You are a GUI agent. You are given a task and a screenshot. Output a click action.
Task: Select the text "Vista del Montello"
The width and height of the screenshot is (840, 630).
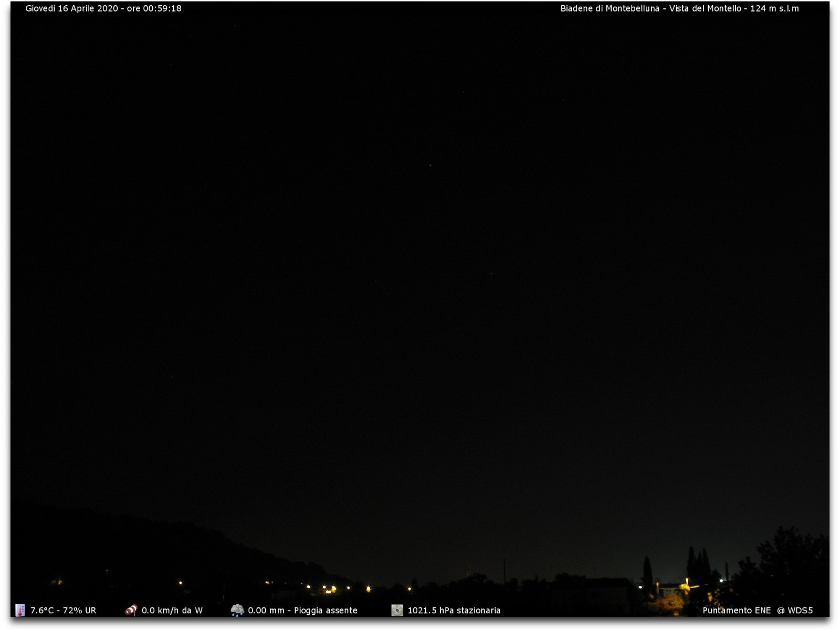click(705, 8)
